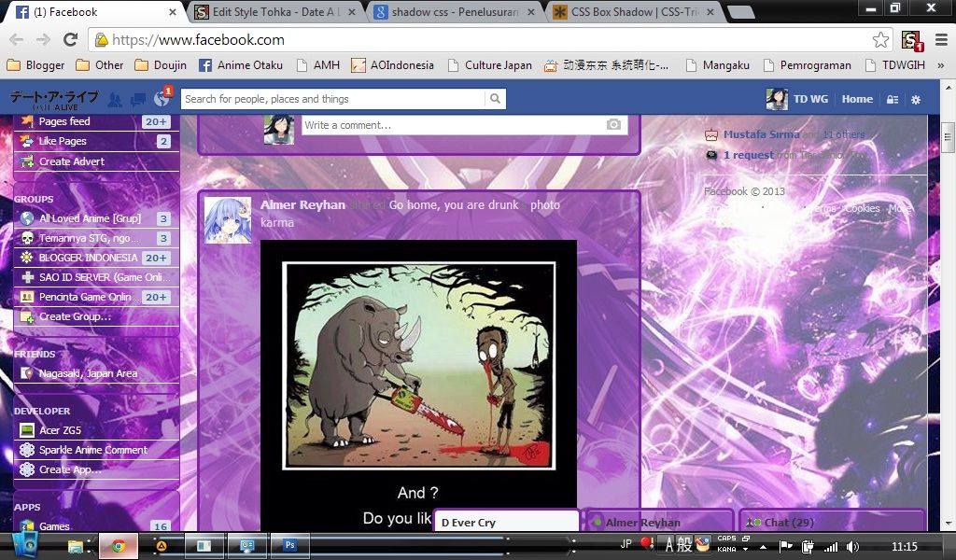Click Create Advert in sidebar

[96, 161]
